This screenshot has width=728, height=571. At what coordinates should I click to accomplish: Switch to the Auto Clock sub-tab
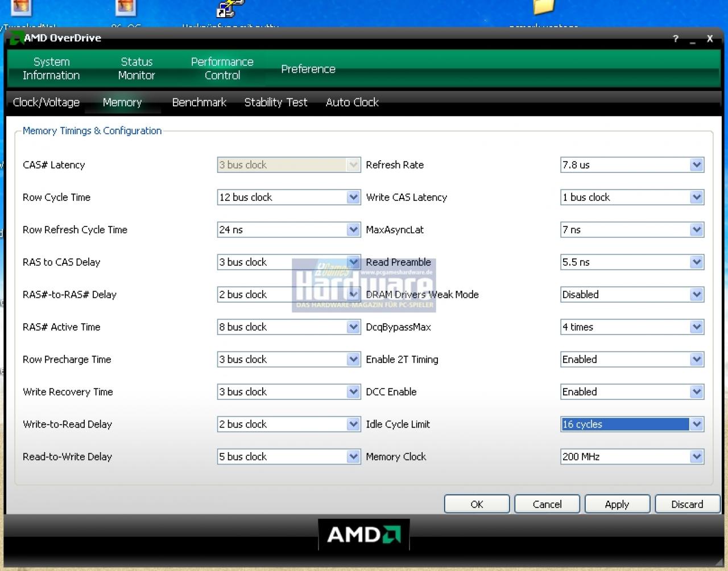tap(352, 102)
